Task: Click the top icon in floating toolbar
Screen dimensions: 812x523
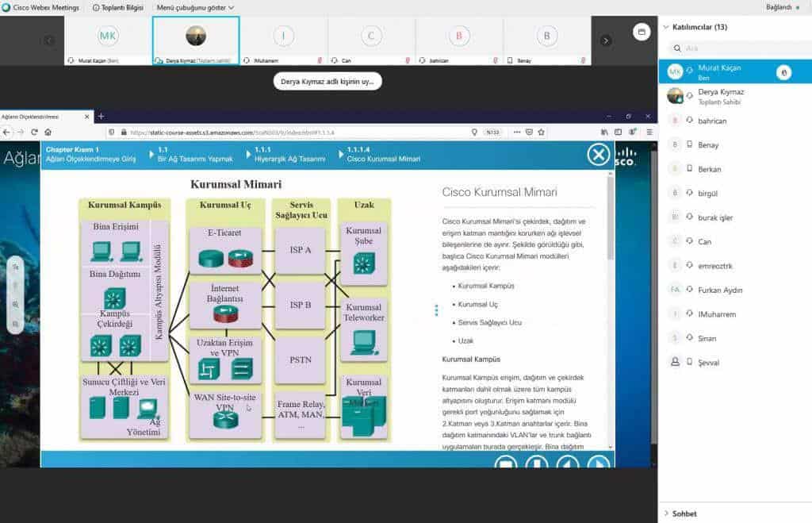Action: point(16,267)
